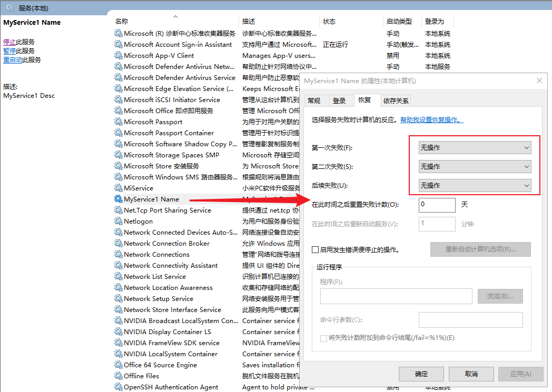The width and height of the screenshot is (552, 392).
Task: Enable the 启用发生错误便停止的操作 checkbox
Action: tap(316, 250)
